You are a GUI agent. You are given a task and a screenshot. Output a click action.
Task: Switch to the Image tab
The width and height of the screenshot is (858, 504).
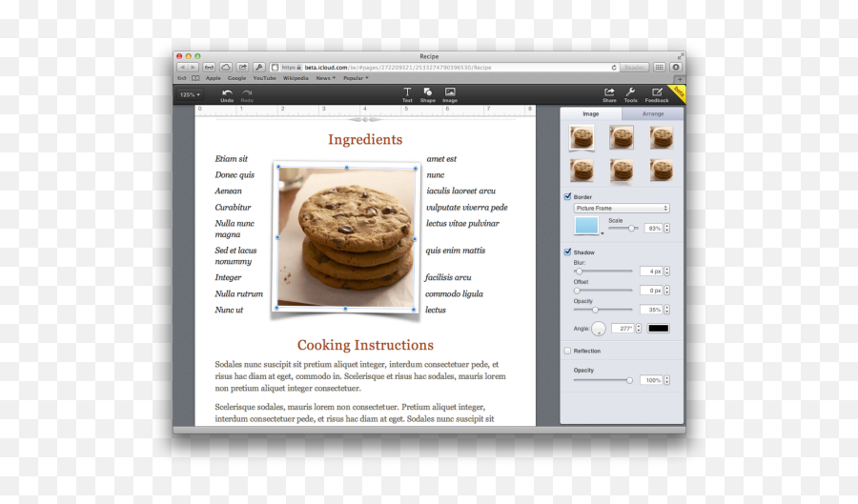coord(591,113)
